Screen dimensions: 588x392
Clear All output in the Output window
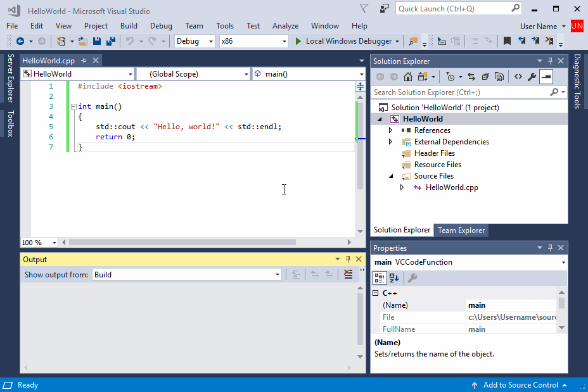pyautogui.click(x=347, y=274)
